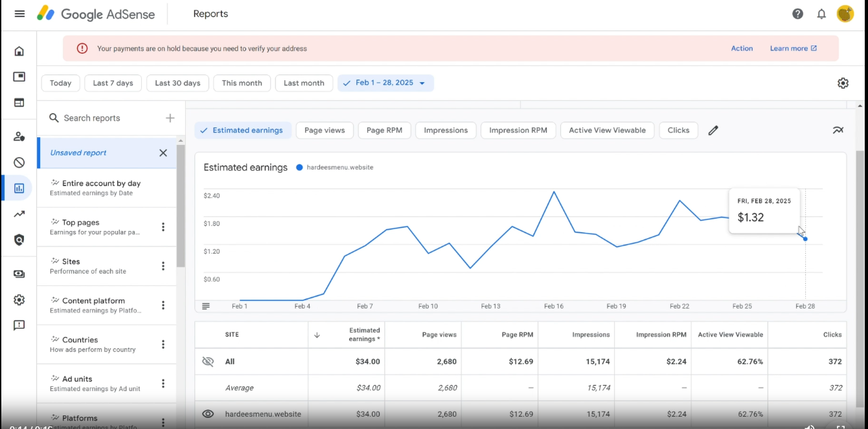The width and height of the screenshot is (868, 429).
Task: Choose the Last month range
Action: click(x=304, y=83)
